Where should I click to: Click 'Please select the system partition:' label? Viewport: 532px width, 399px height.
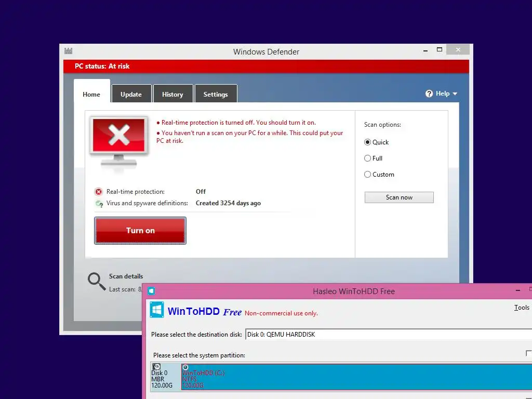[199, 355]
